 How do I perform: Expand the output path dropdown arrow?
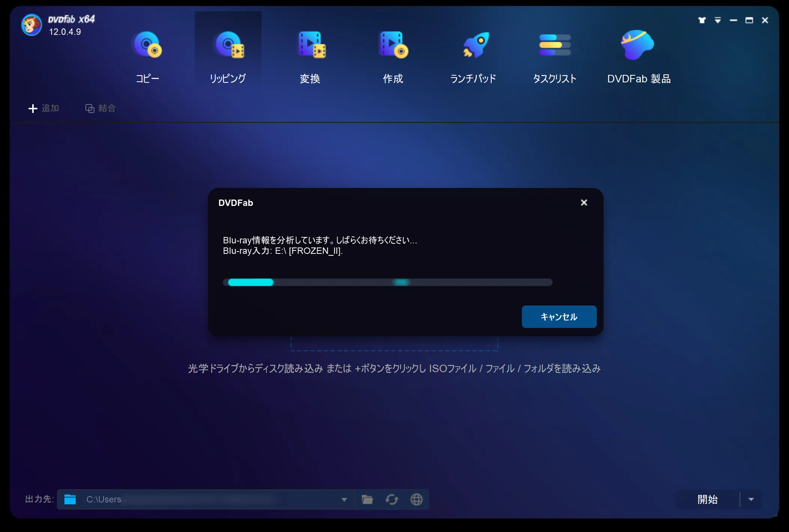tap(344, 499)
